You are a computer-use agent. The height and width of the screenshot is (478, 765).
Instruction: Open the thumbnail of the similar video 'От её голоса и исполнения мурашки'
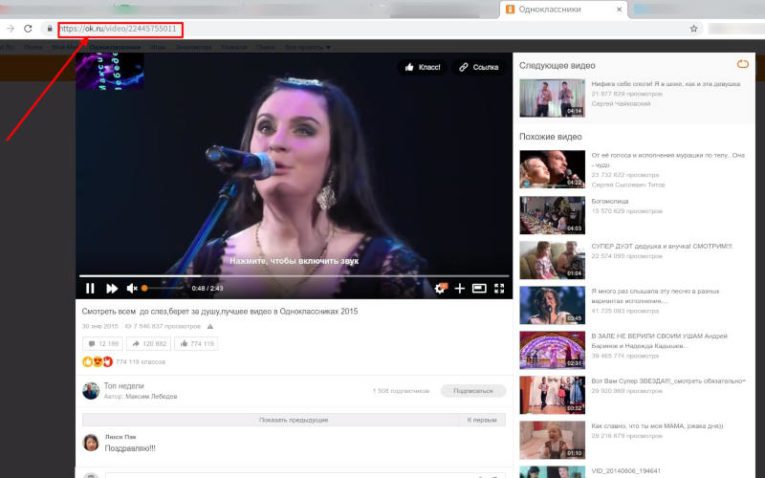(x=552, y=169)
